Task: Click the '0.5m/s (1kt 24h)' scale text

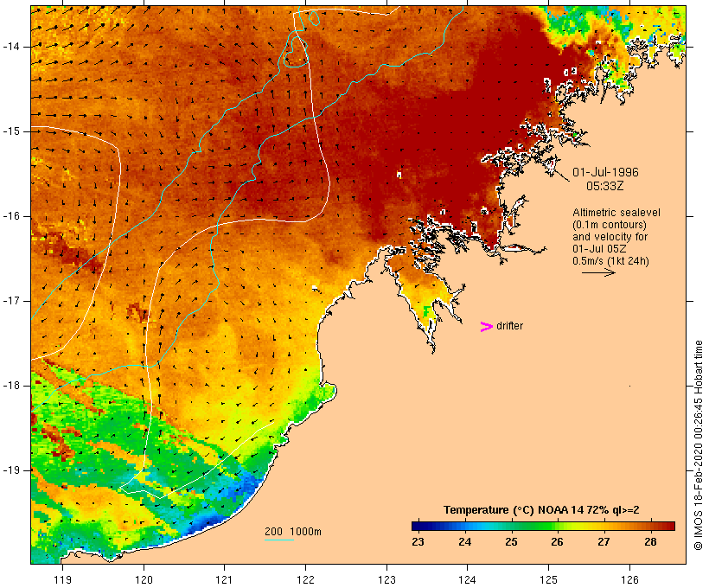Action: coord(610,261)
